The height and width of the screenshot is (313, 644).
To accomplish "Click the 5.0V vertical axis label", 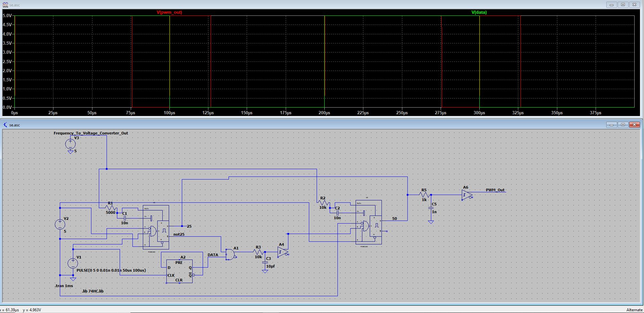I will (x=7, y=16).
